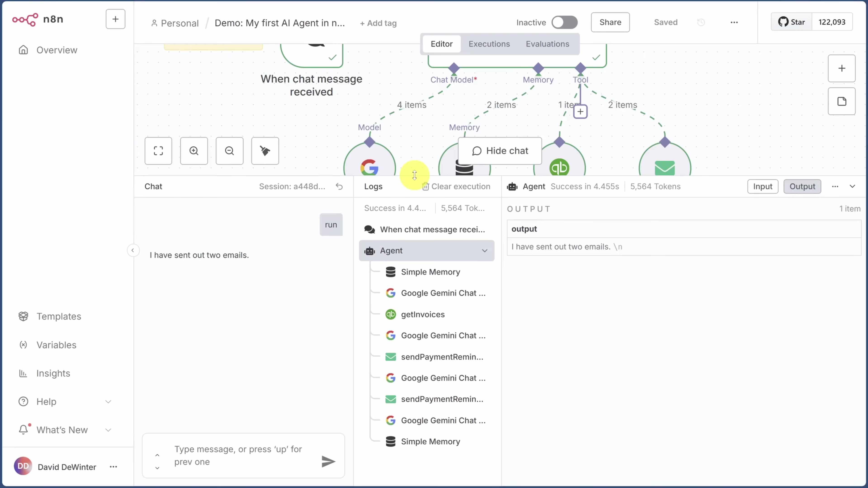Expand the What's New menu
Viewport: 868px width, 488px height.
pos(65,430)
